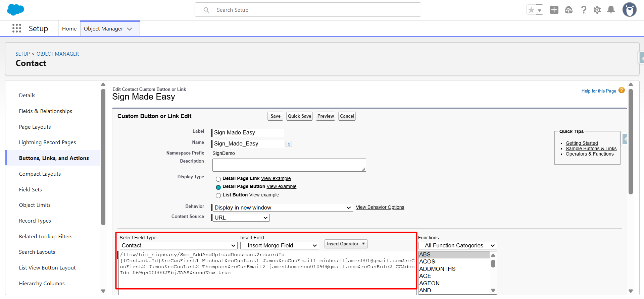Open the Sample Buttons & Links tip
The height and width of the screenshot is (299, 644).
(591, 148)
